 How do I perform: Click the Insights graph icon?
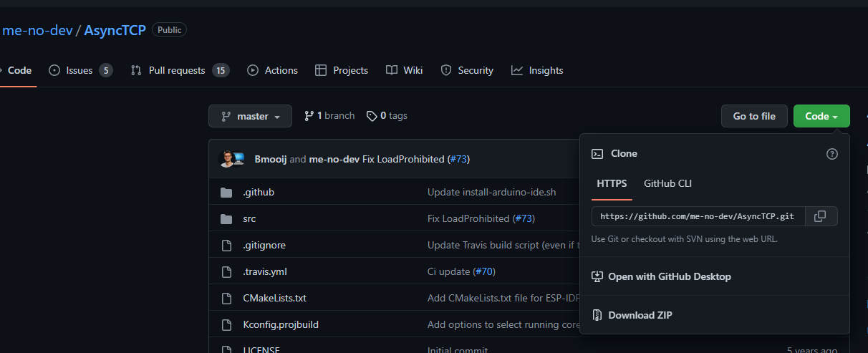[517, 70]
